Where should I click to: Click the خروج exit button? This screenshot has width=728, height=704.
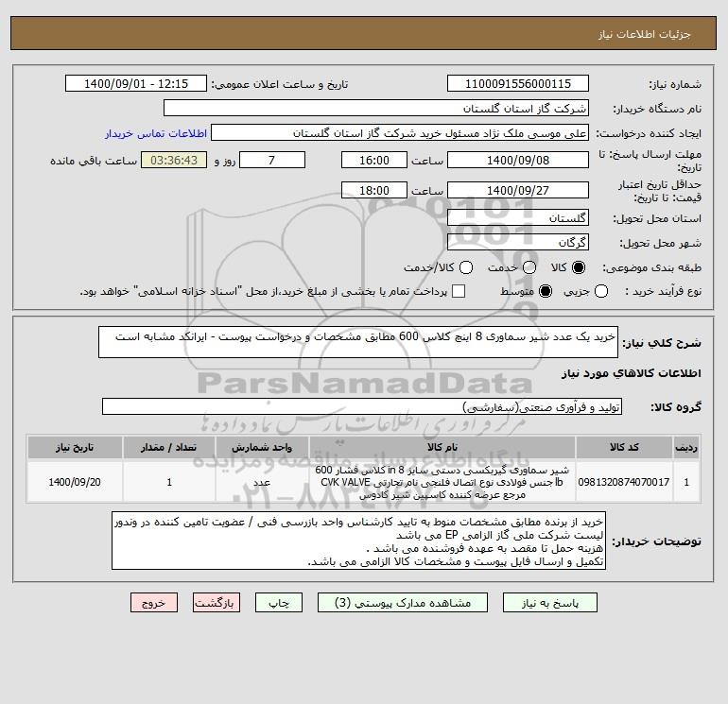[154, 603]
